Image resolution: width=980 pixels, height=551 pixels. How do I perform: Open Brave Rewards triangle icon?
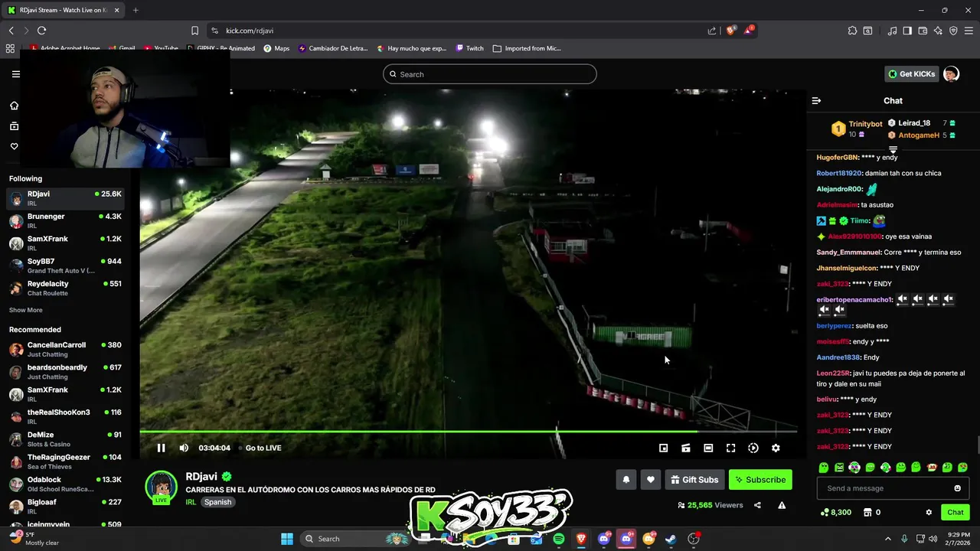pos(749,31)
